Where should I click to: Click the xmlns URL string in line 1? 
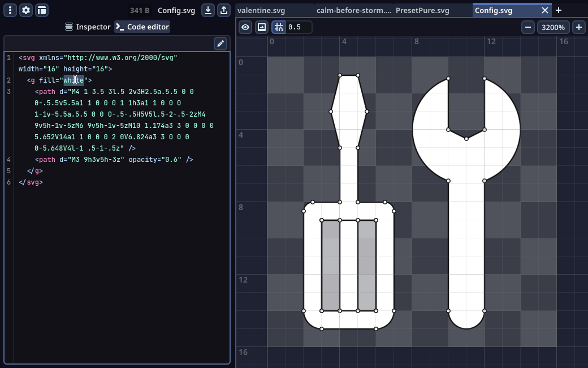pos(120,57)
